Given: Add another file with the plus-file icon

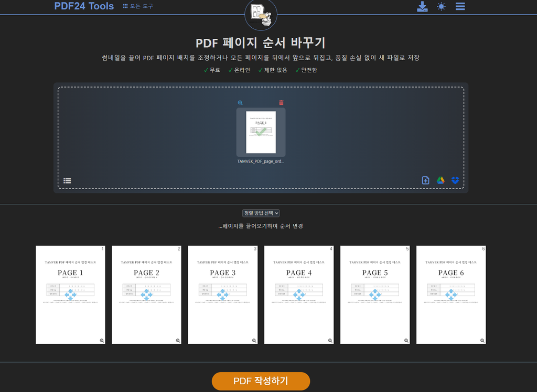Looking at the screenshot, I should pyautogui.click(x=425, y=180).
